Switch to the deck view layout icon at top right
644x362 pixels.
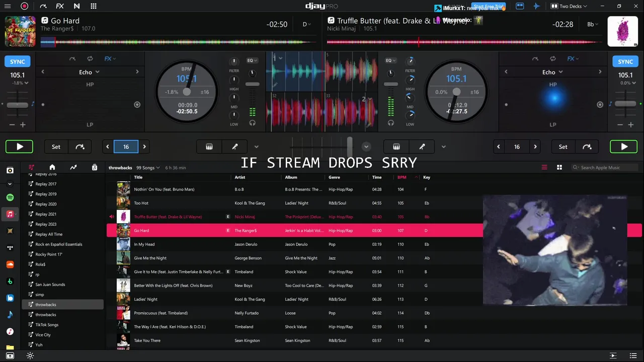520,6
